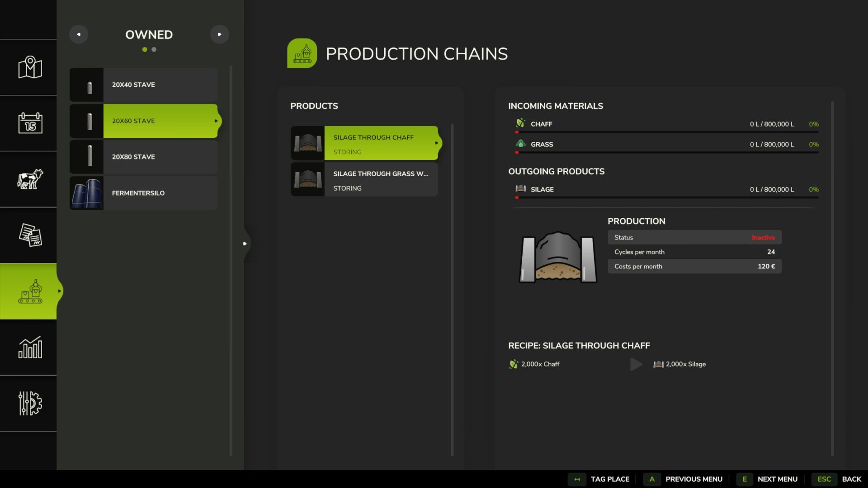Select the 20X40 Stave entry
868x488 pixels.
(144, 85)
